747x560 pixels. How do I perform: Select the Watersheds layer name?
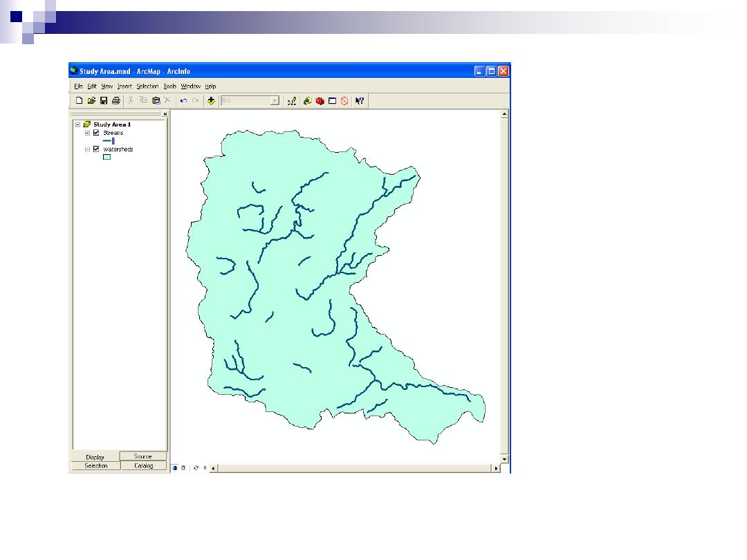coord(118,149)
